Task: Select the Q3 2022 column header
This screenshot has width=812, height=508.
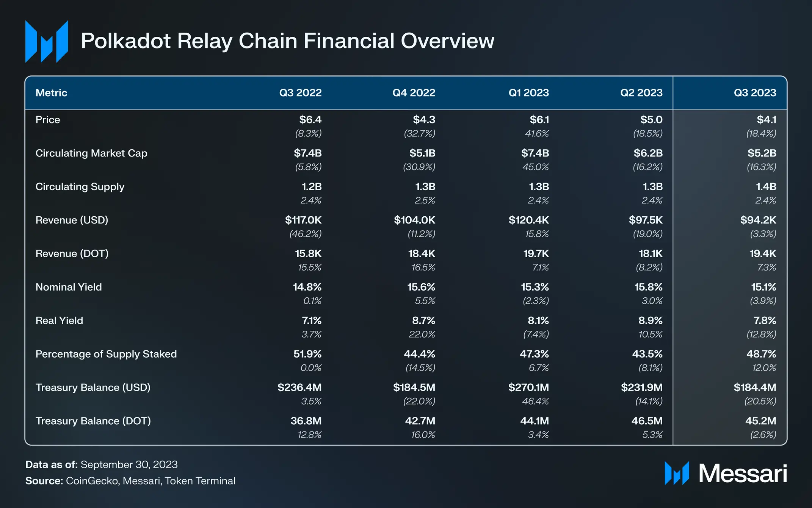Action: (x=300, y=93)
